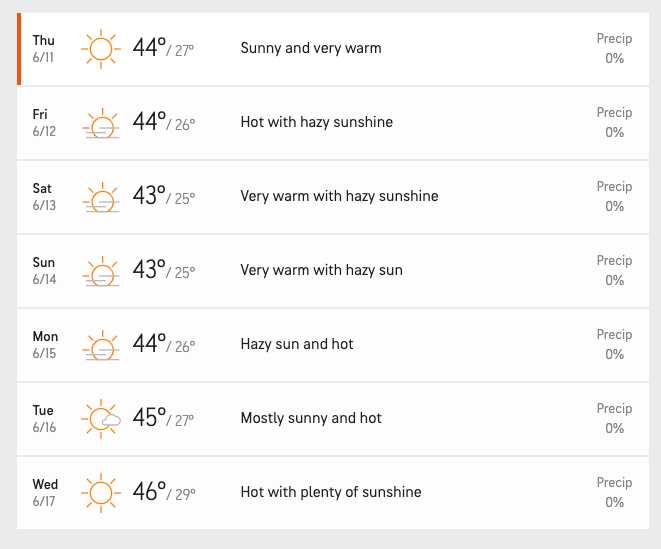Image resolution: width=661 pixels, height=549 pixels.
Task: Select 'Hazy sun and hot' forecast text
Action: 297,344
